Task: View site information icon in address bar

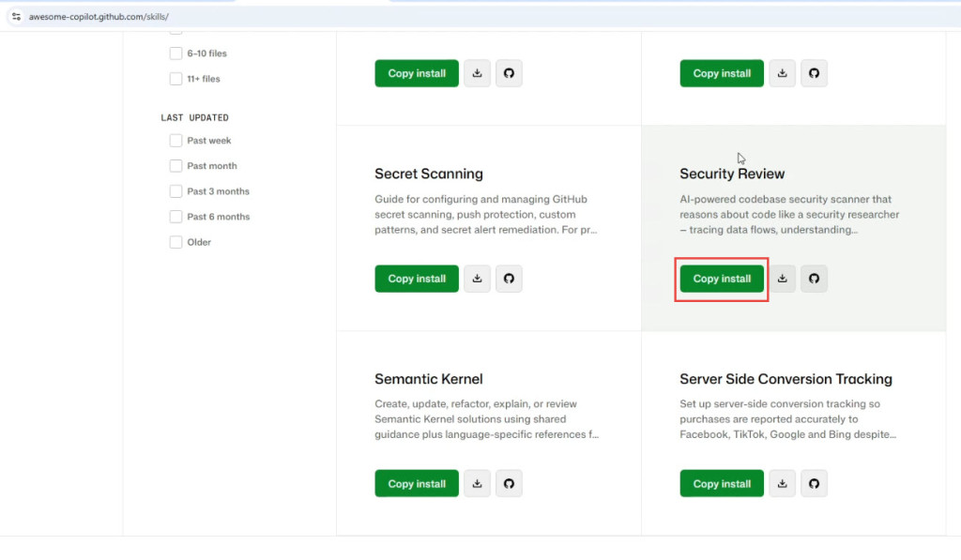Action: tap(17, 17)
